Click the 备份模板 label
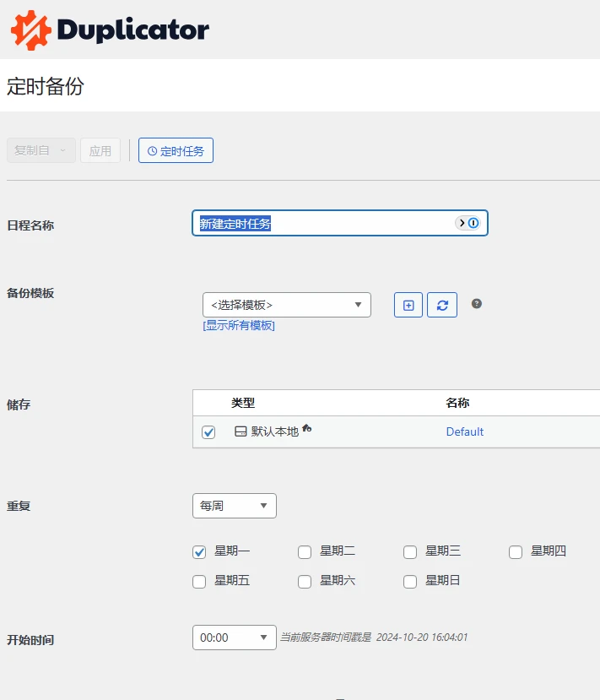 [x=30, y=293]
